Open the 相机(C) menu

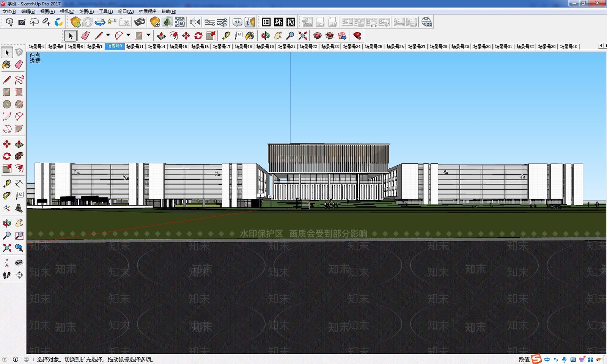pos(67,11)
